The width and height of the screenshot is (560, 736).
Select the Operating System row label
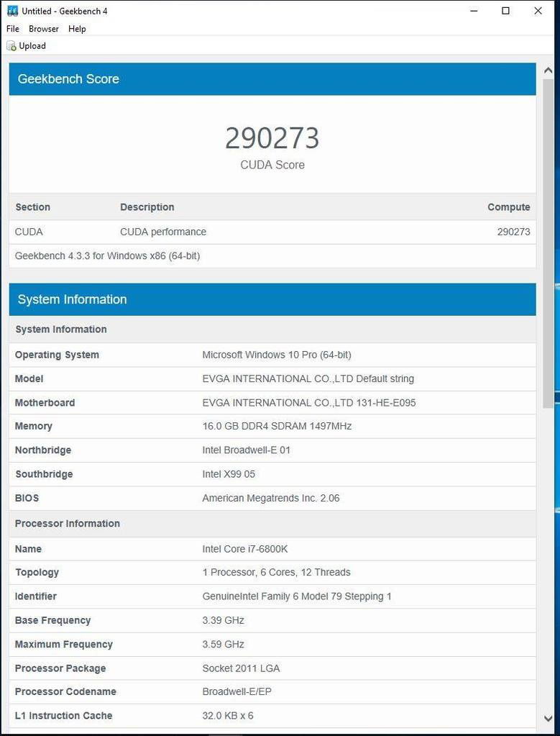click(x=57, y=355)
